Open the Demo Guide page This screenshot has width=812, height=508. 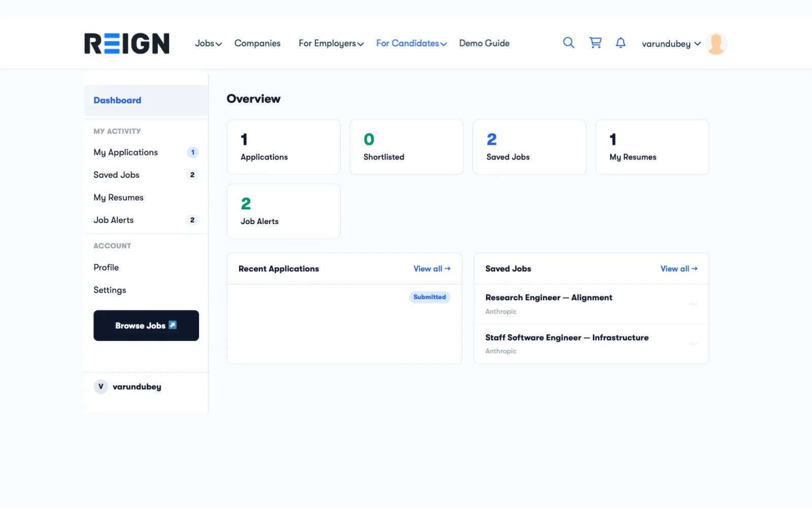click(x=484, y=44)
